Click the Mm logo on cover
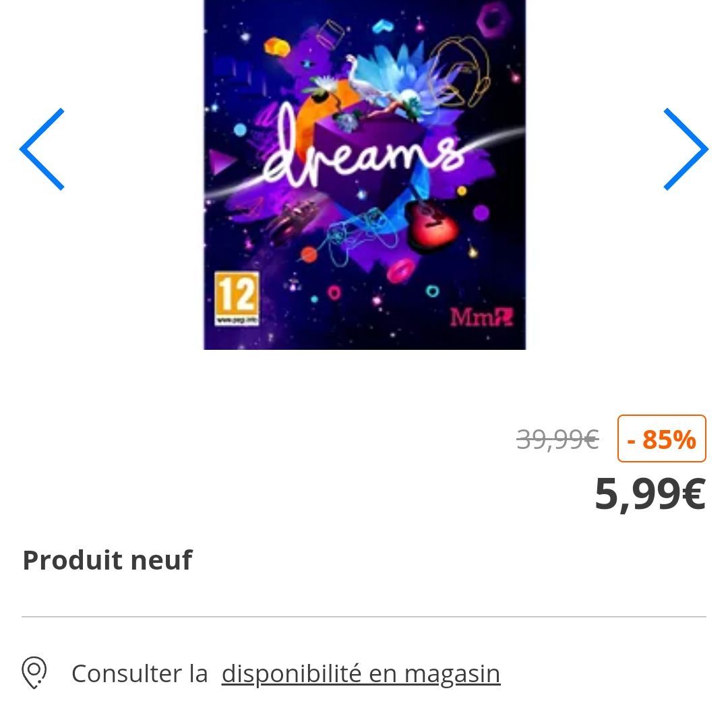The image size is (728, 728). pos(482,317)
